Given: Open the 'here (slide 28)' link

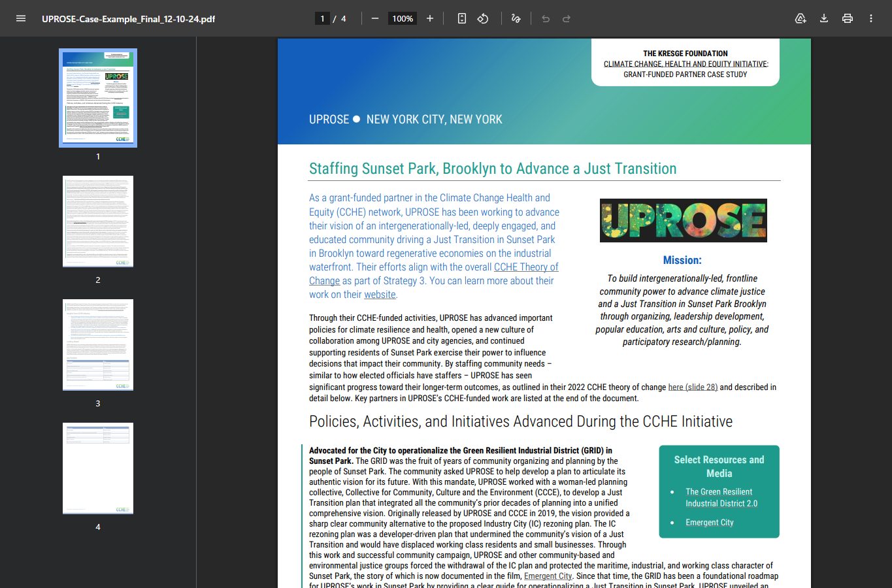Looking at the screenshot, I should 693,387.
